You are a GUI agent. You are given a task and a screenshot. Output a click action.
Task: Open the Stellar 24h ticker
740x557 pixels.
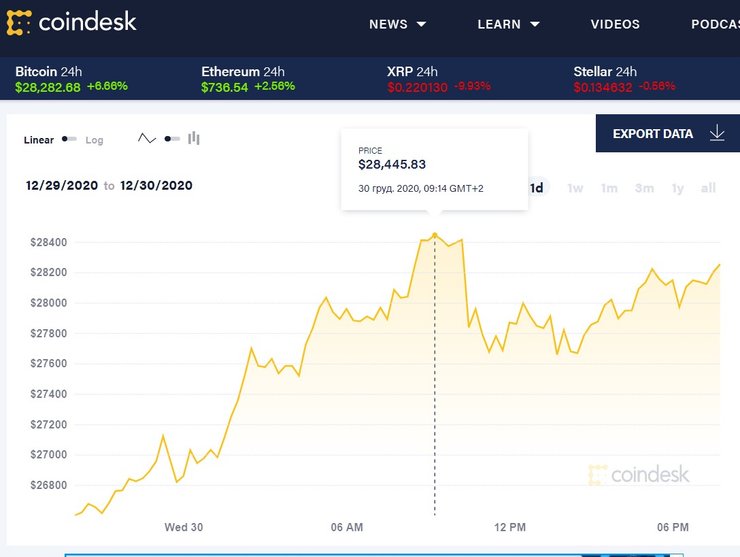click(624, 79)
